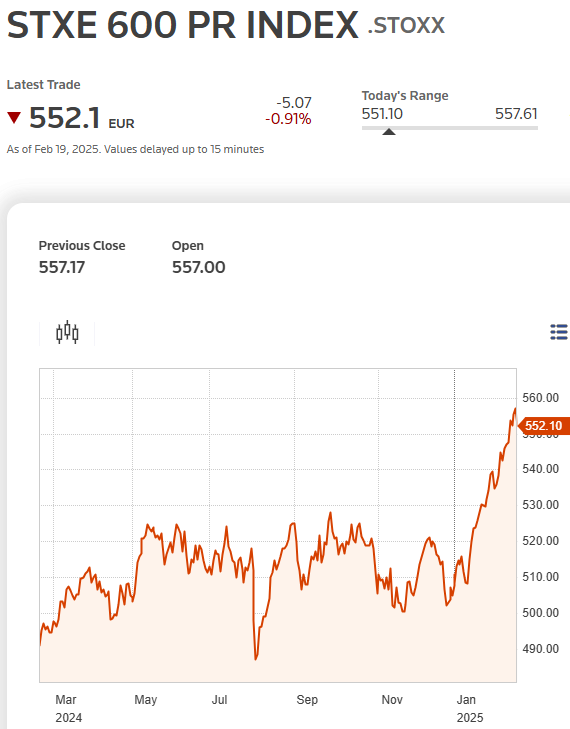Click the orange 552.10 price tag

pos(543,426)
